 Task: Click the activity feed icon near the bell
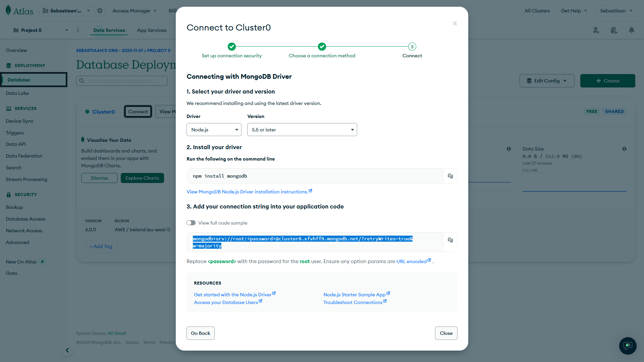point(614,30)
